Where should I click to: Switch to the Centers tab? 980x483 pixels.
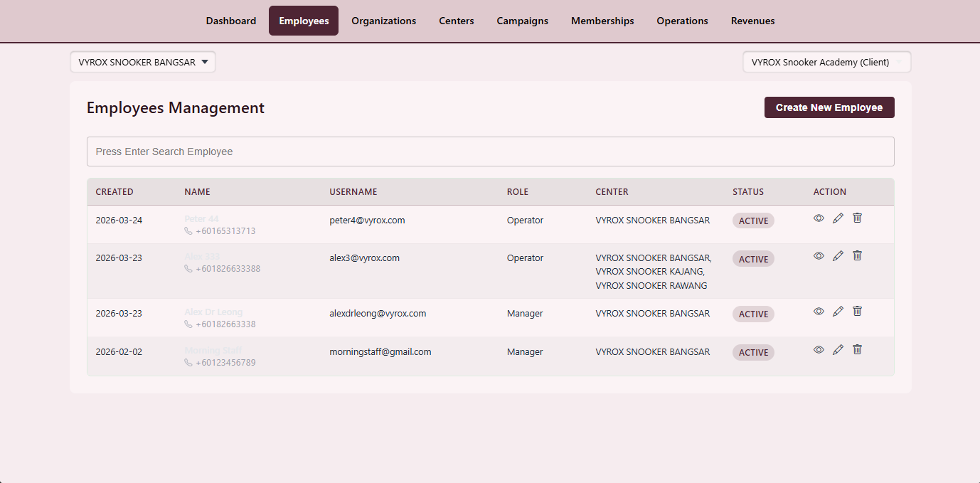[x=457, y=21]
